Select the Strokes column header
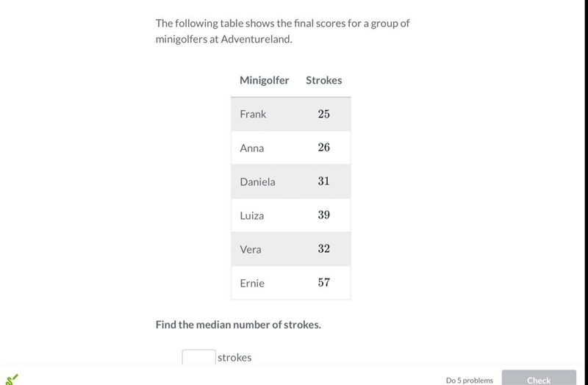The height and width of the screenshot is (385, 588). click(323, 80)
